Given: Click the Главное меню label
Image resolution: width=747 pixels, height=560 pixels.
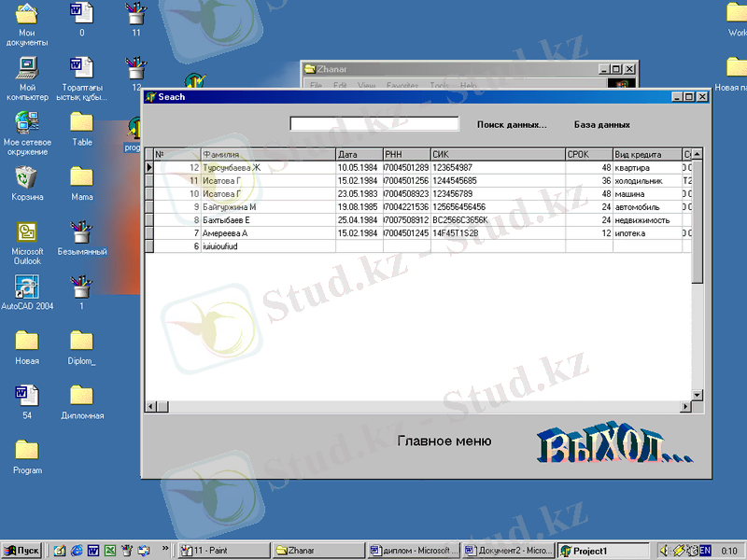Looking at the screenshot, I should tap(444, 441).
